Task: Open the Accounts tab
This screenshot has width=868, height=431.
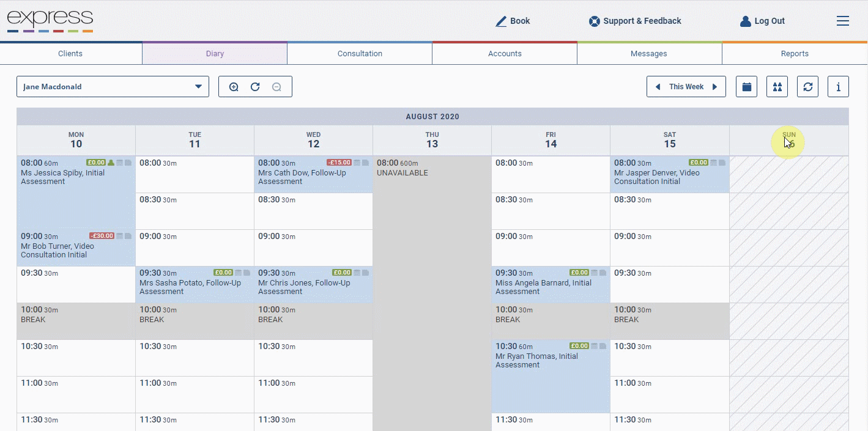Action: point(505,54)
